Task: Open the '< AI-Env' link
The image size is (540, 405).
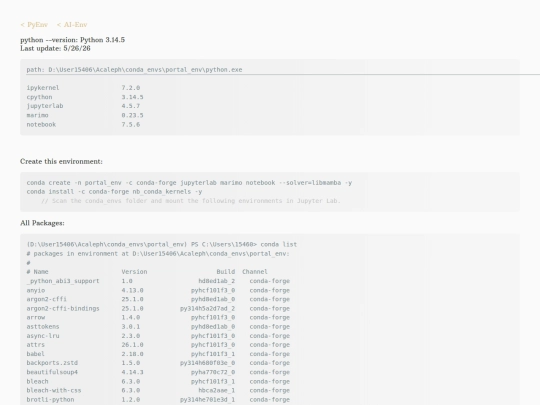Action: pos(72,25)
